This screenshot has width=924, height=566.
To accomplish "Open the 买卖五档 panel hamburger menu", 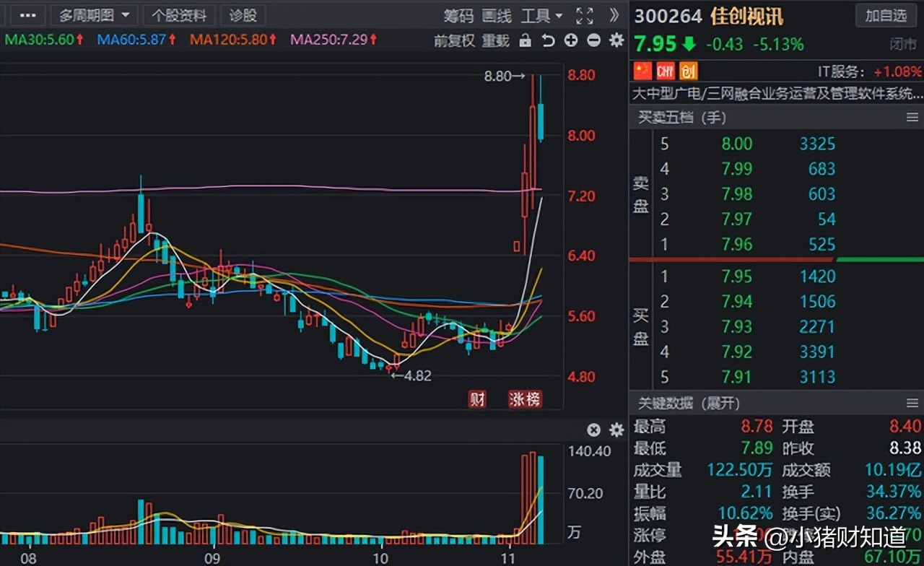I will click(912, 117).
